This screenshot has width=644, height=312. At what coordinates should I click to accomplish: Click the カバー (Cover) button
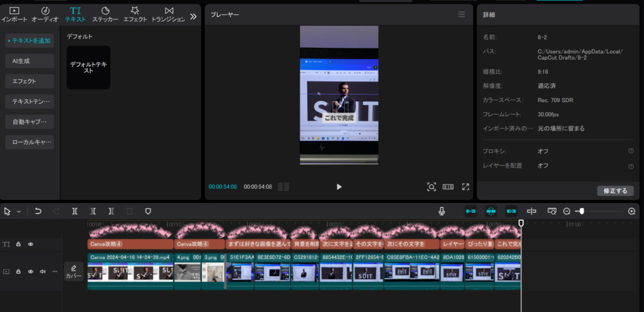(x=74, y=272)
